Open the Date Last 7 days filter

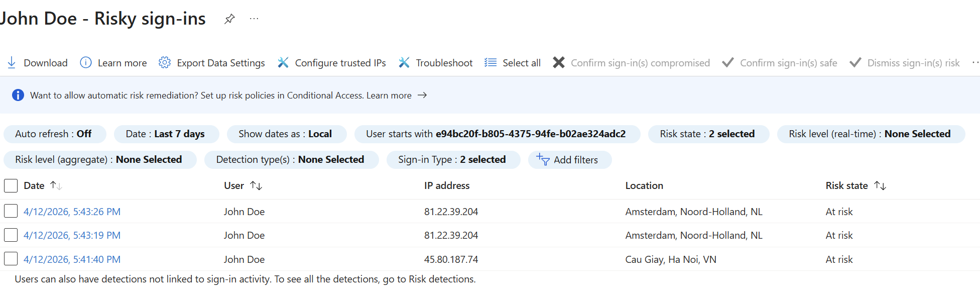(x=165, y=134)
